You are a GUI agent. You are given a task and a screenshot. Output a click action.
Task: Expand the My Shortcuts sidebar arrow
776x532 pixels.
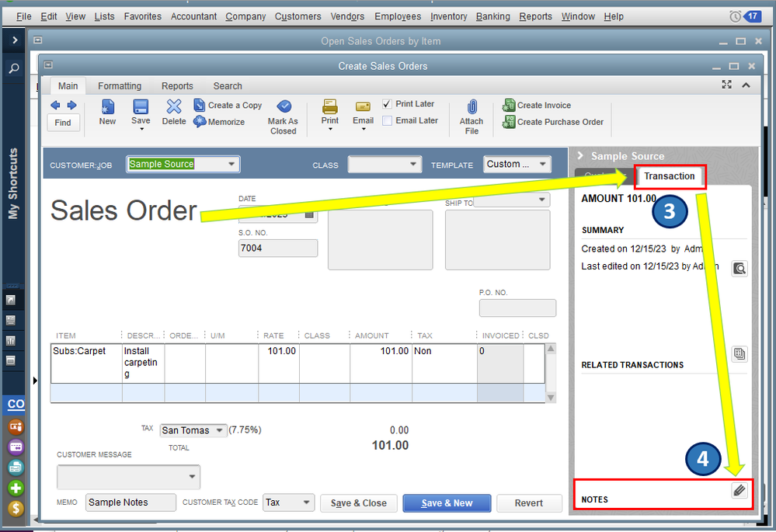[x=14, y=40]
